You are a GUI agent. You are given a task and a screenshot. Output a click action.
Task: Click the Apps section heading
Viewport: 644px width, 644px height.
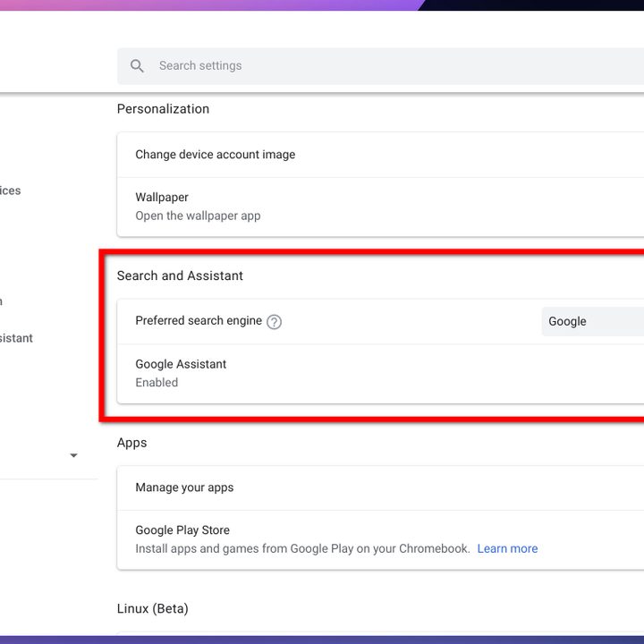click(x=131, y=443)
